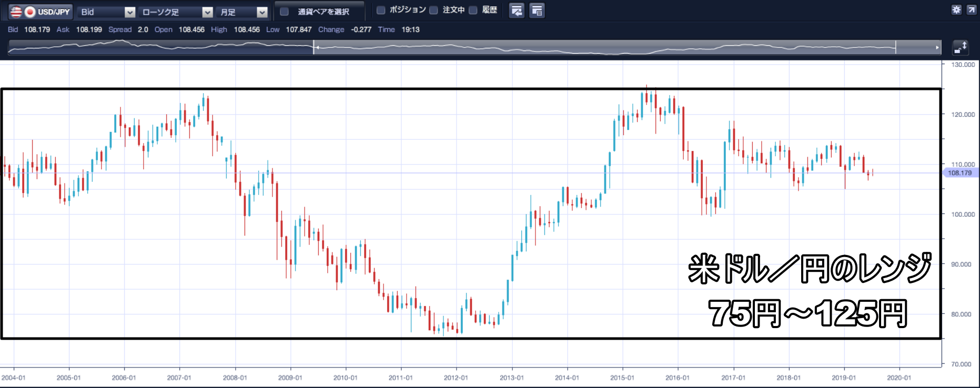980x388 pixels.
Task: Click the window icon with left arrow
Action: click(x=517, y=11)
